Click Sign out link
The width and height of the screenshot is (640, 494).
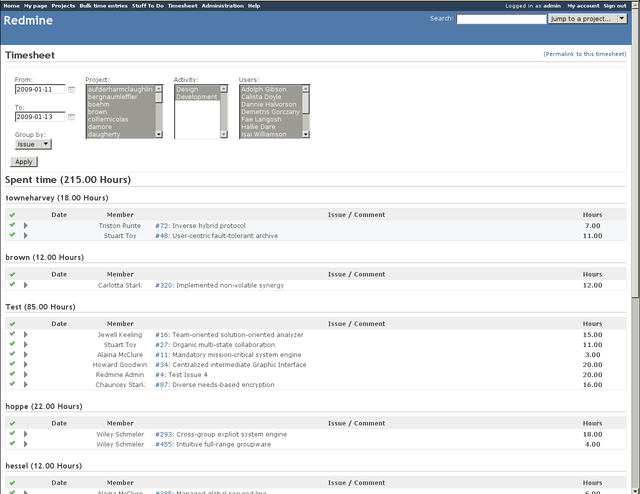point(615,6)
